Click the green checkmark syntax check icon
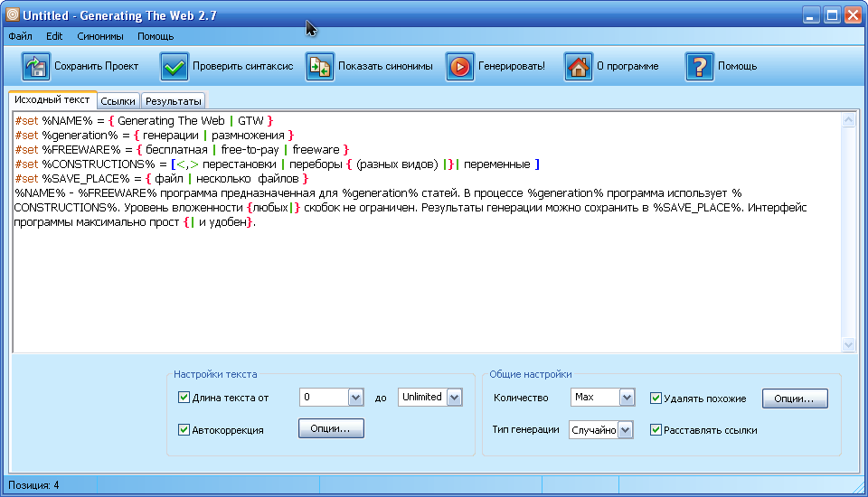 pos(175,66)
